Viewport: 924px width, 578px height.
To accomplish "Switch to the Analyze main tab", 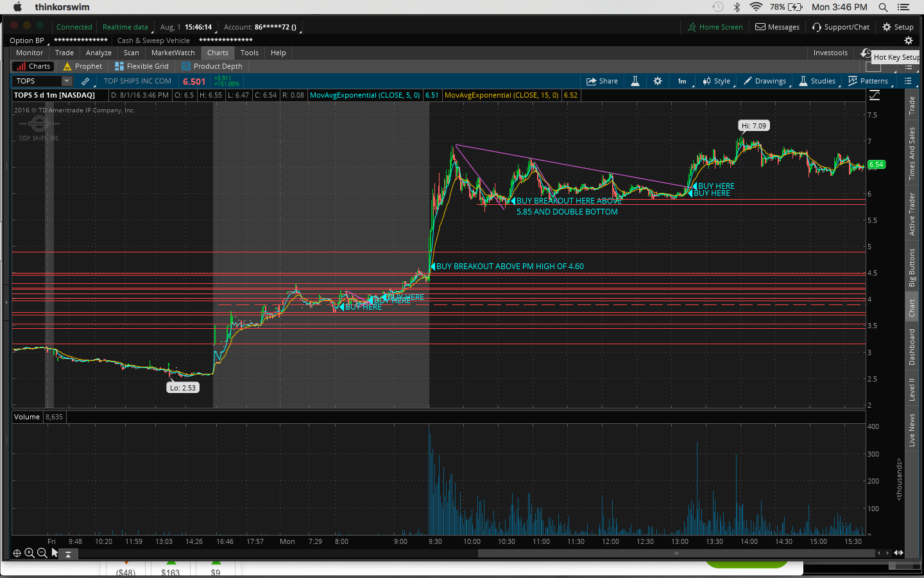I will 99,53.
